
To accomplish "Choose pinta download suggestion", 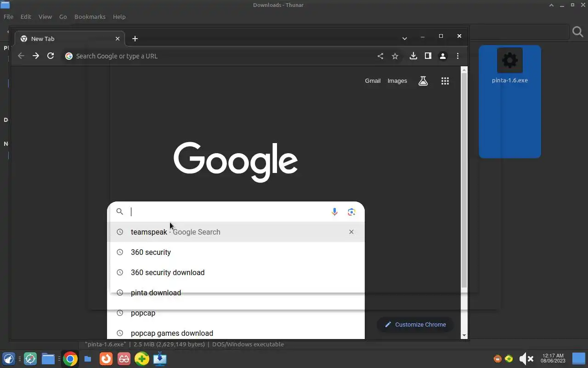I will [236, 293].
